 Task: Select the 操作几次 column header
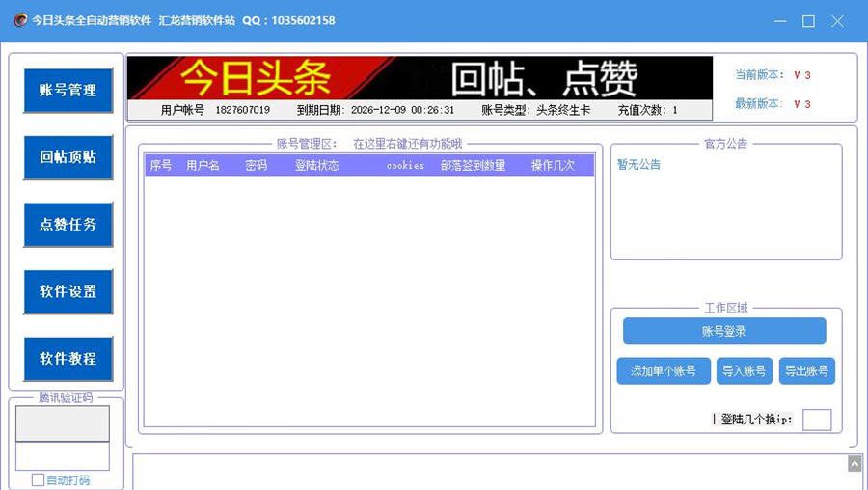tap(553, 166)
